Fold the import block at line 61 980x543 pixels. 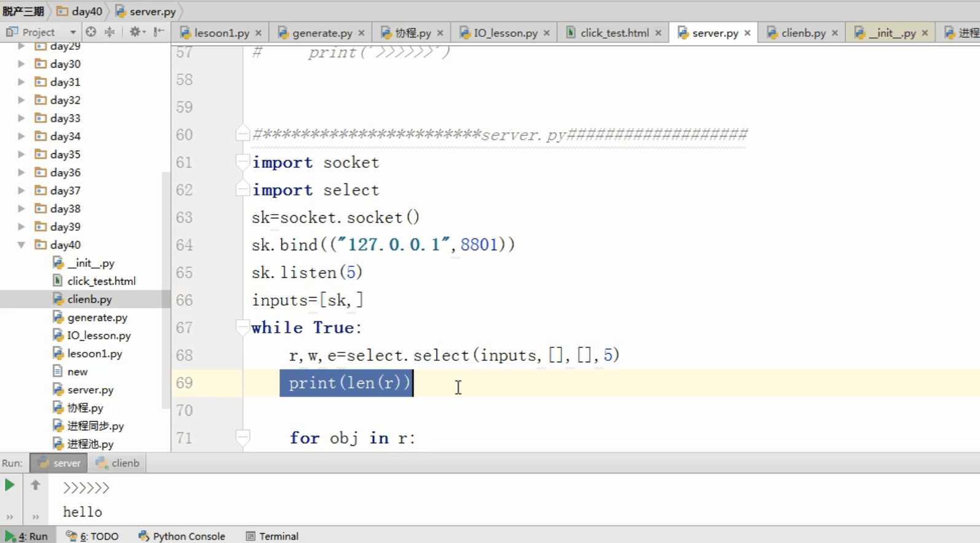(x=243, y=162)
